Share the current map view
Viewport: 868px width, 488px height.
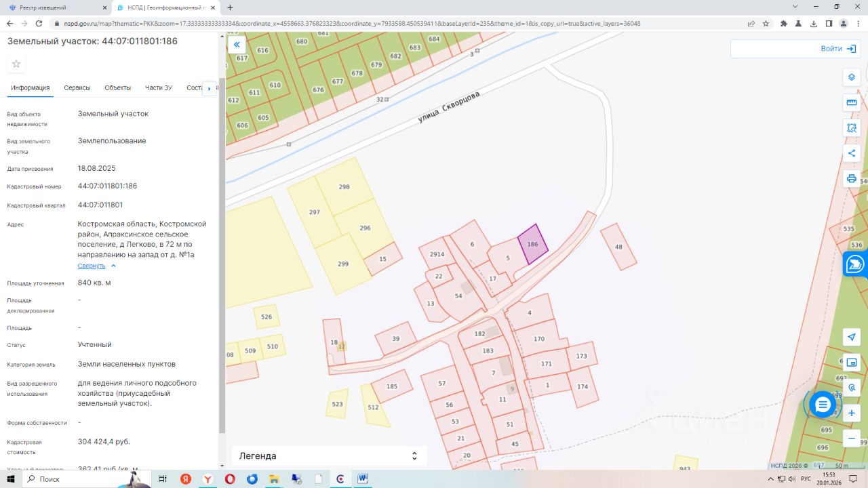(852, 153)
